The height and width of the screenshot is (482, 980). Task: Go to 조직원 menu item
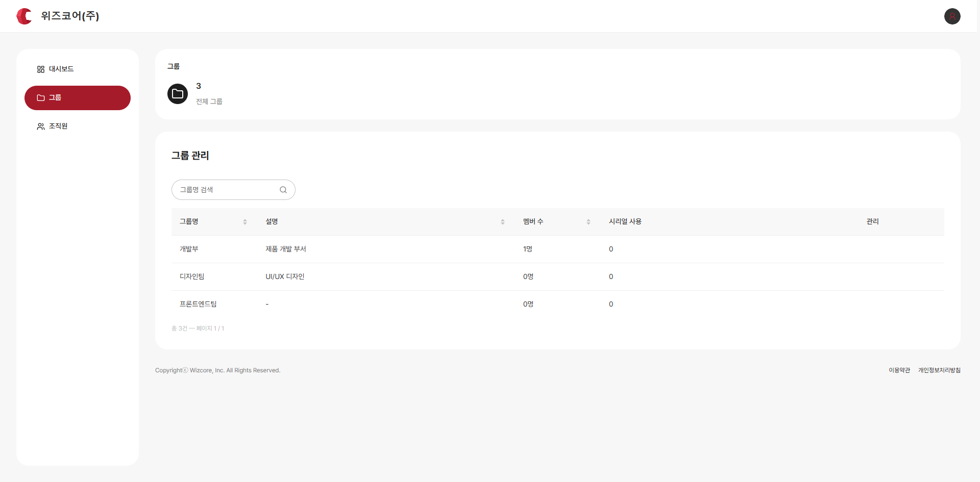[x=78, y=126]
